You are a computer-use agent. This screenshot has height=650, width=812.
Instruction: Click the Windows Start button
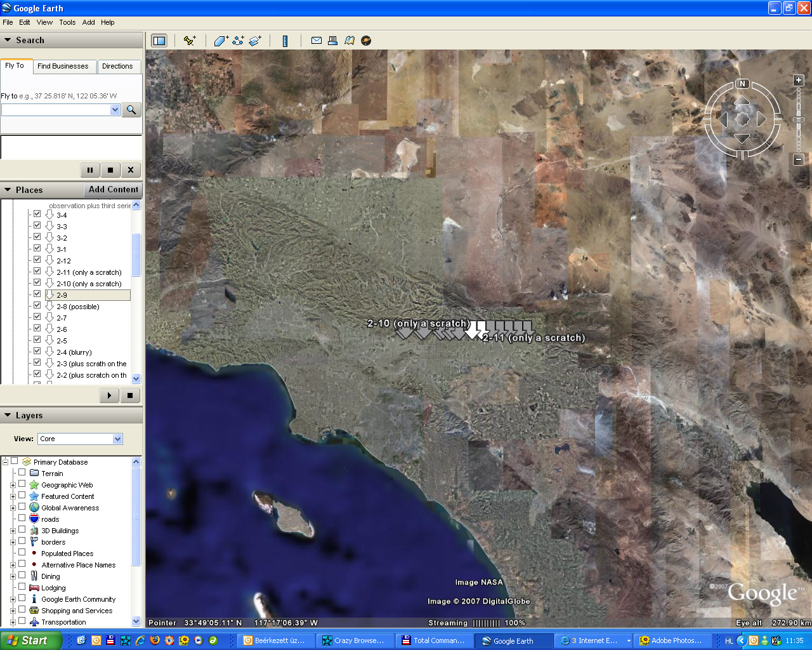click(30, 640)
